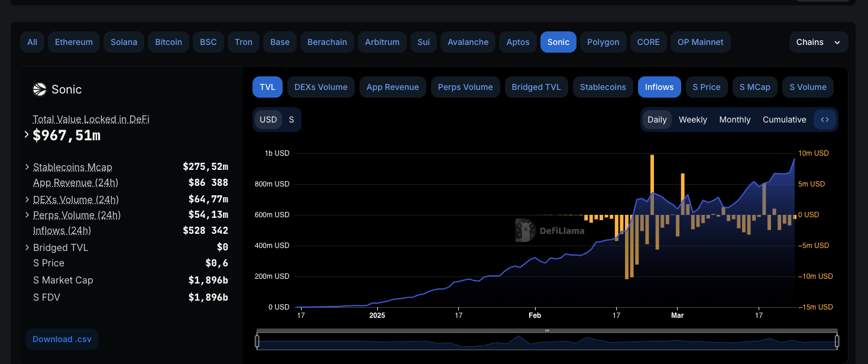
Task: Toggle the Inflows chart series
Action: [x=659, y=87]
